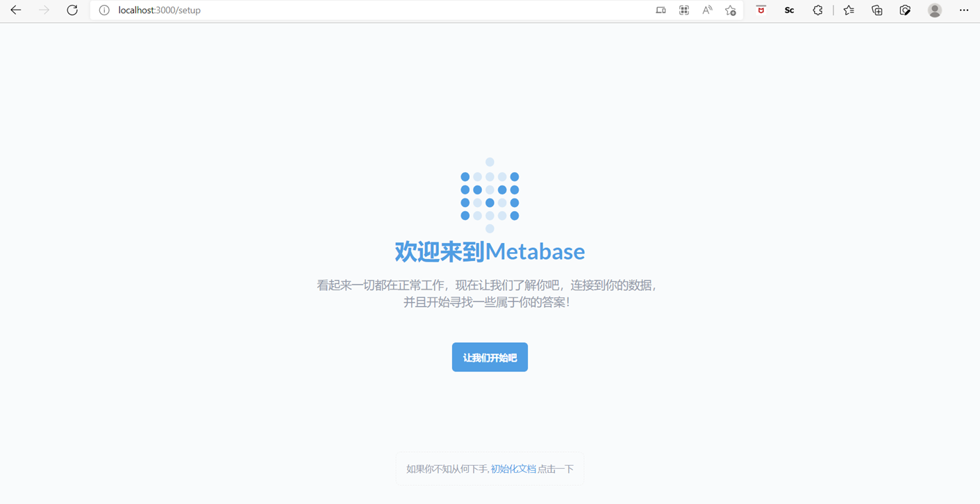Viewport: 980px width, 504px height.
Task: Click the Metabase dotted logo
Action: pos(490,195)
